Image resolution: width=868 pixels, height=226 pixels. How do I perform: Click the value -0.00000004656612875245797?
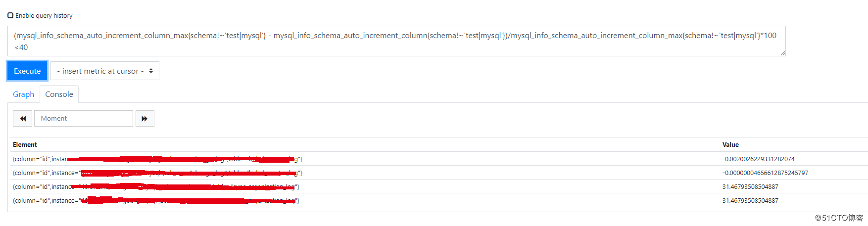(765, 173)
